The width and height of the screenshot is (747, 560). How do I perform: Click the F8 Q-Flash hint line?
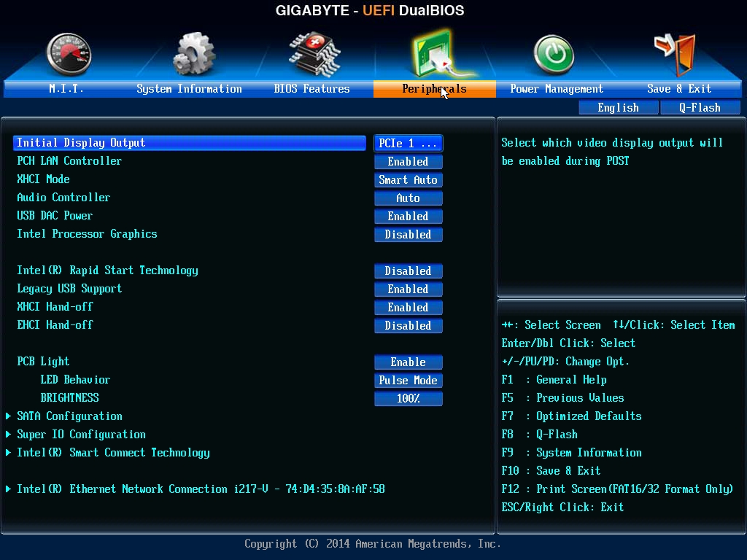pyautogui.click(x=539, y=435)
